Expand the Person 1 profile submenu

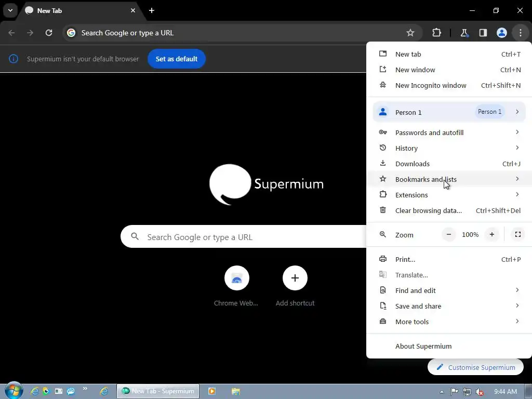[449, 112]
